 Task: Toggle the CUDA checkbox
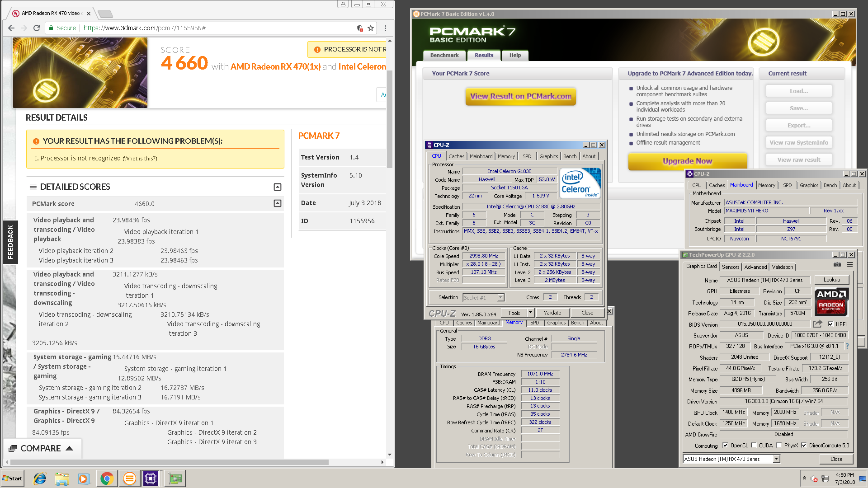(x=754, y=446)
